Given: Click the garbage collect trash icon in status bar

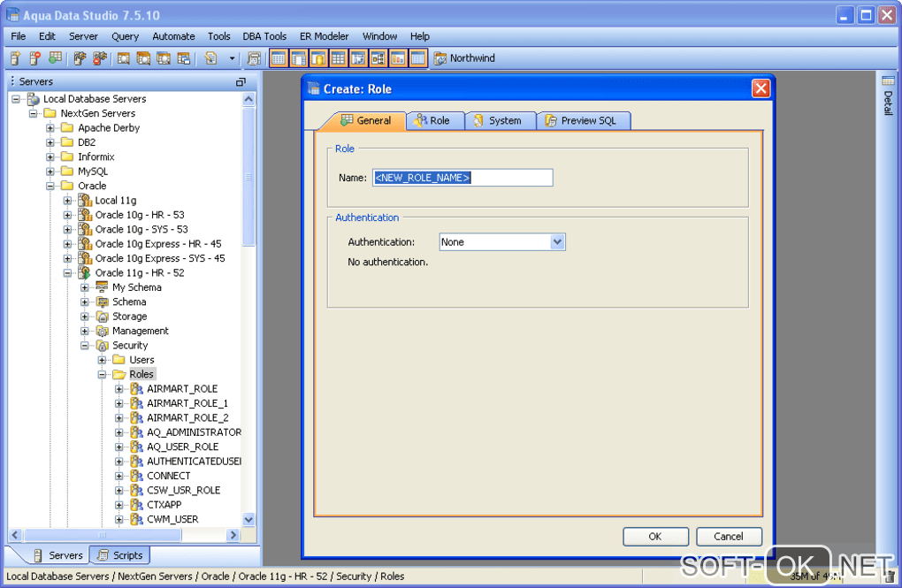Looking at the screenshot, I should tap(890, 576).
